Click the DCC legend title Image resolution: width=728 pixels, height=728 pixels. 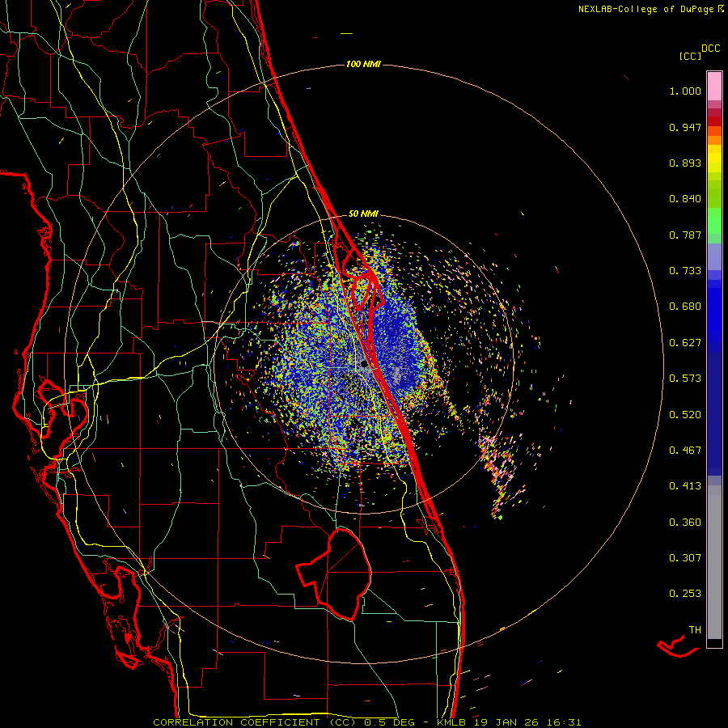[710, 49]
